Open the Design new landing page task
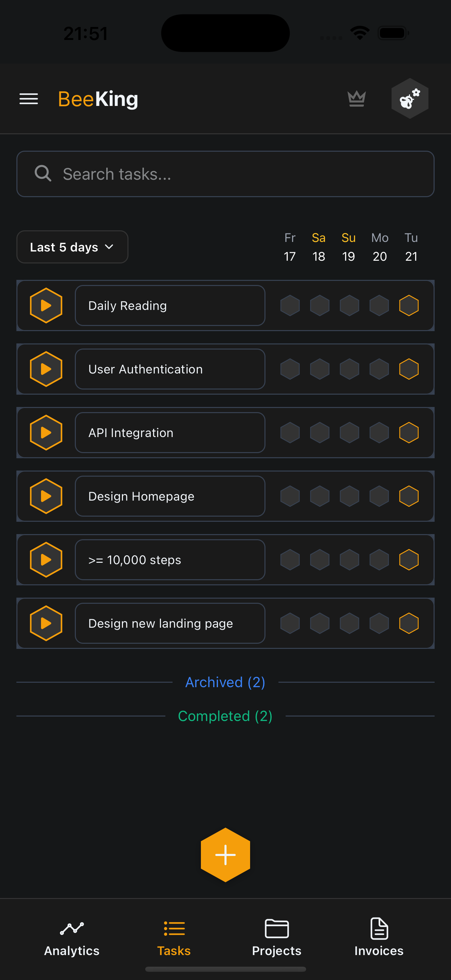 tap(170, 623)
